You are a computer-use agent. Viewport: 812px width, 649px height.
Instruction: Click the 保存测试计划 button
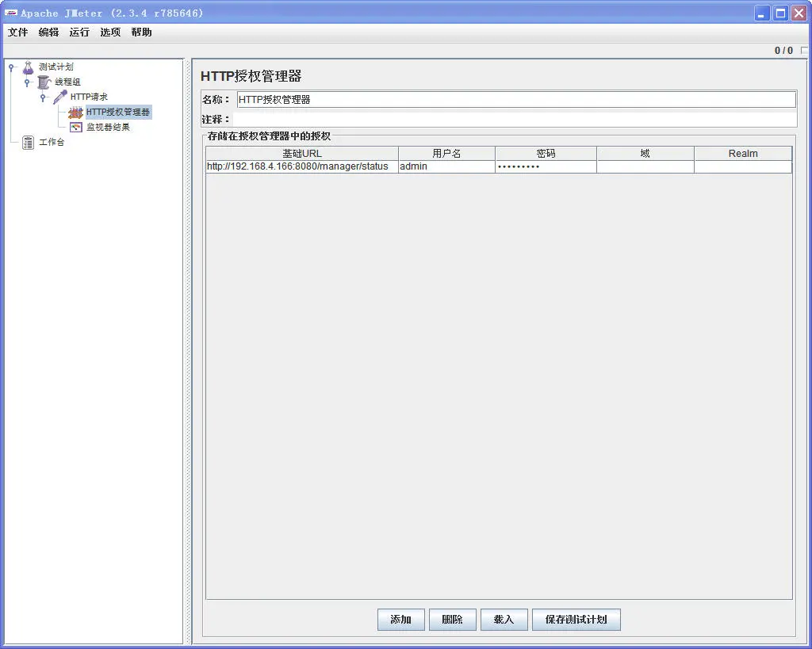coord(576,620)
